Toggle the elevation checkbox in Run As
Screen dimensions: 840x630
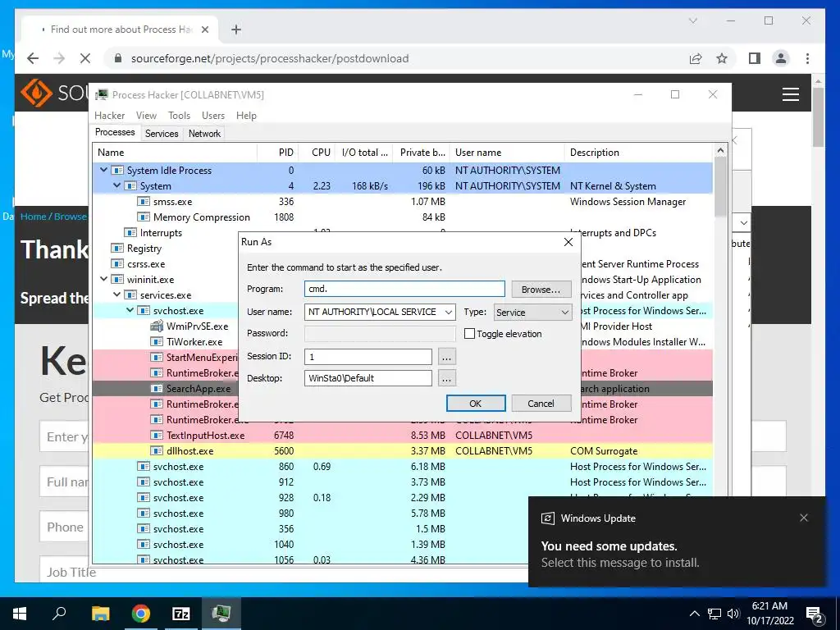pyautogui.click(x=469, y=334)
